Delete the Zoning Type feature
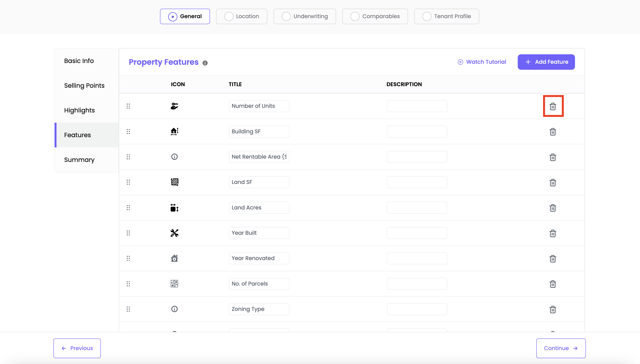Viewport: 640px width, 364px height. pos(552,309)
